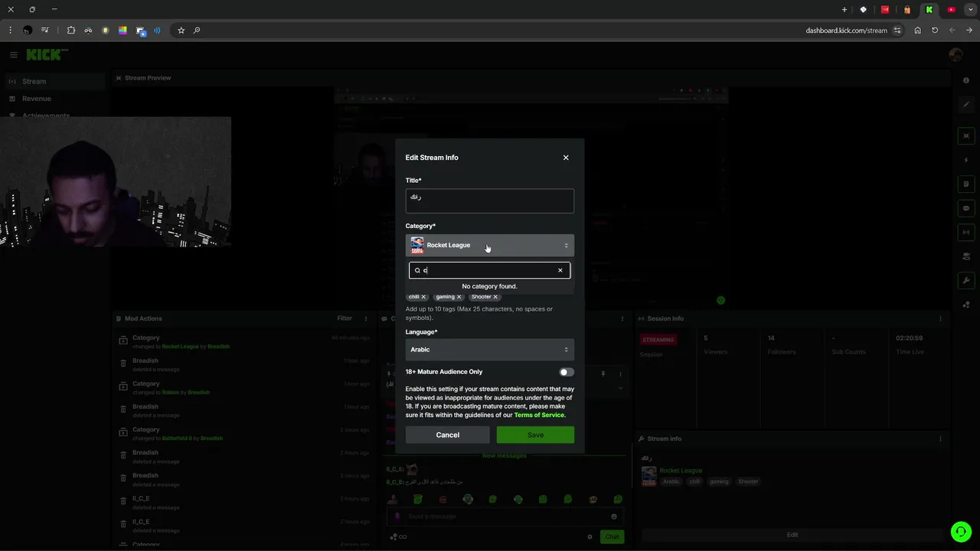
Task: Click the pencil icon in right sidebar
Action: click(966, 104)
